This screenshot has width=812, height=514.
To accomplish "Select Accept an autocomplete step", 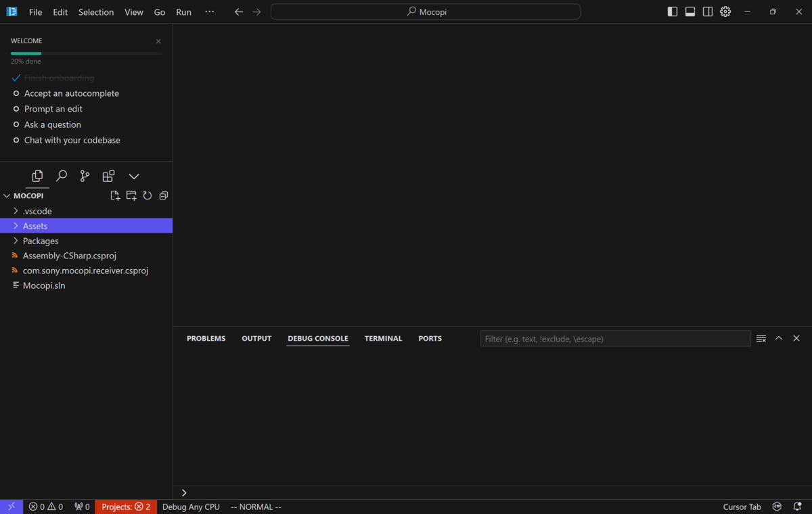I will 72,93.
